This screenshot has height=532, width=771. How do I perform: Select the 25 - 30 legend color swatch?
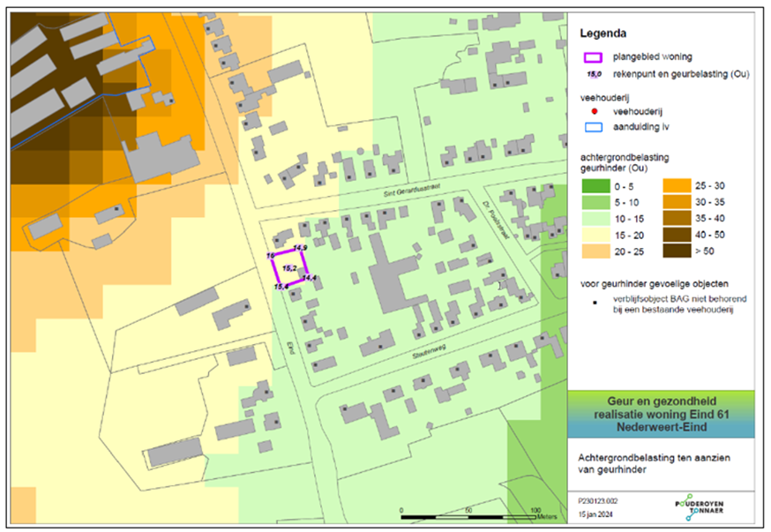pyautogui.click(x=677, y=186)
